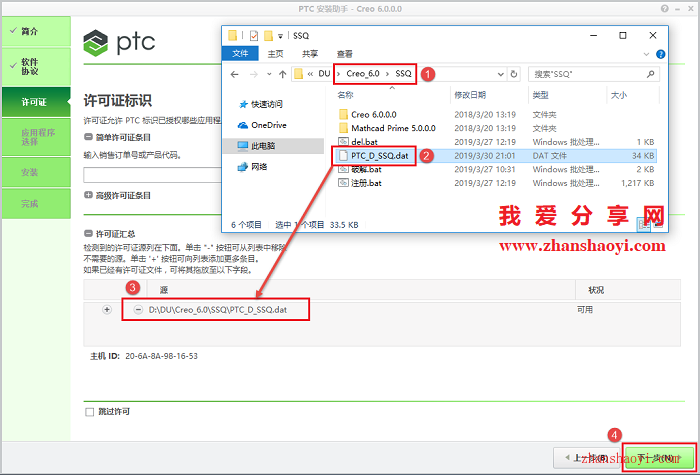Go back in the Explorer window
The height and width of the screenshot is (475, 700).
[235, 75]
